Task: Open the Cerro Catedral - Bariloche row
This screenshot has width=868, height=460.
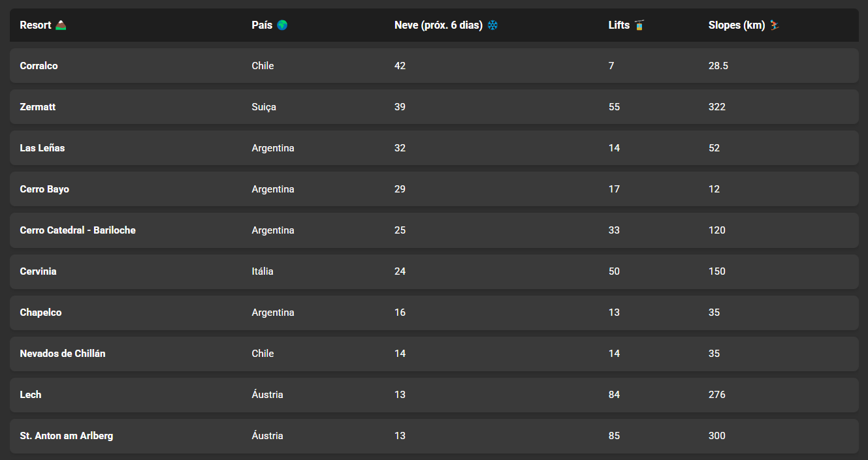Action: (x=434, y=230)
